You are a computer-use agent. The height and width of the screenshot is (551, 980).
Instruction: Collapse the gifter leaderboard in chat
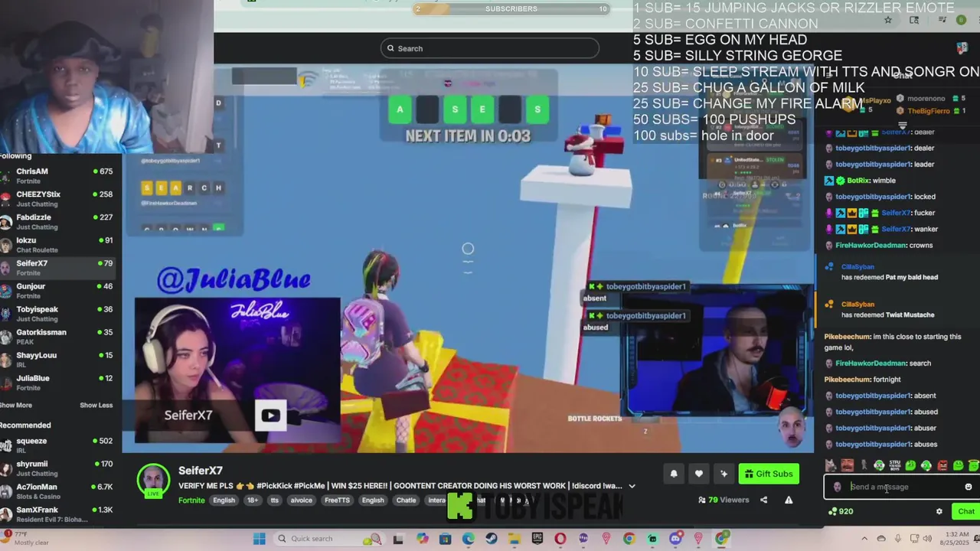[x=902, y=126]
